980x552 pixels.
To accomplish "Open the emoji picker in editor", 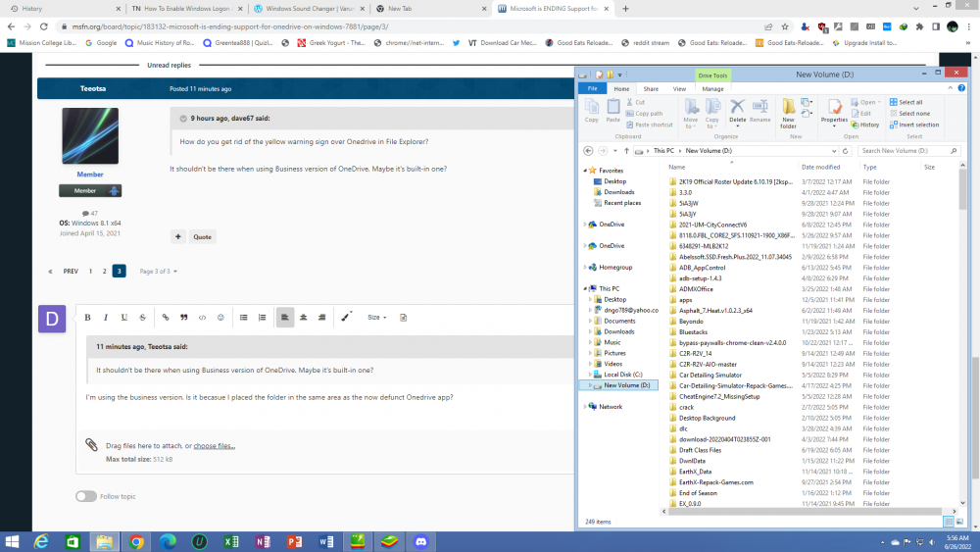I will coord(220,318).
